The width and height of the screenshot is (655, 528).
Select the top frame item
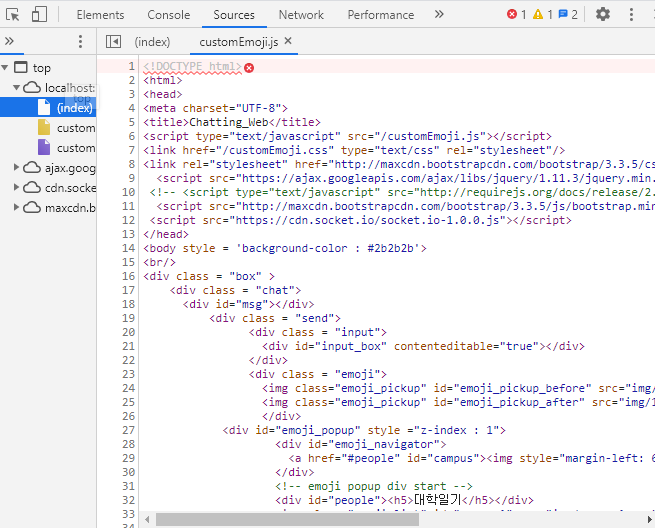click(42, 68)
